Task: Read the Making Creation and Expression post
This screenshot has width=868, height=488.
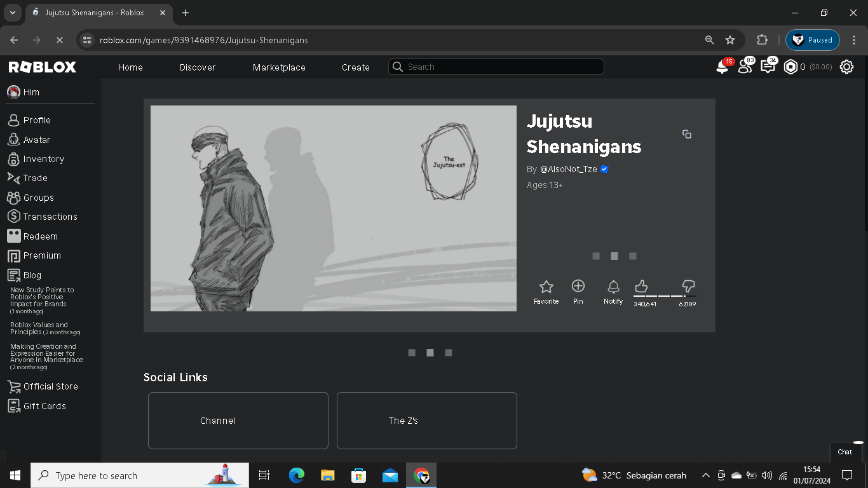Action: coord(46,357)
